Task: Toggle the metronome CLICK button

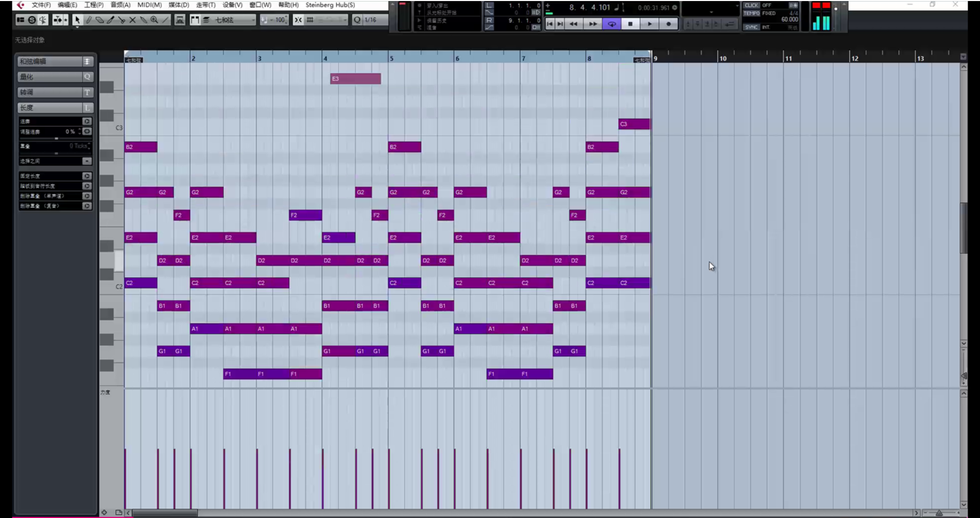Action: pyautogui.click(x=751, y=6)
